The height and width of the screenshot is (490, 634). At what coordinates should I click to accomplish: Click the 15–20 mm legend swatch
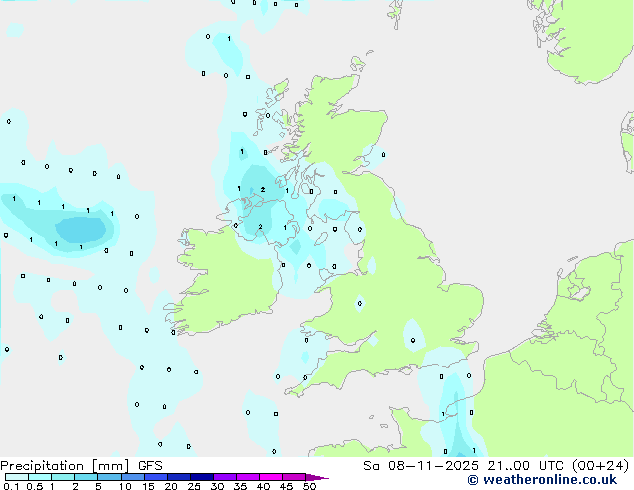pyautogui.click(x=156, y=477)
